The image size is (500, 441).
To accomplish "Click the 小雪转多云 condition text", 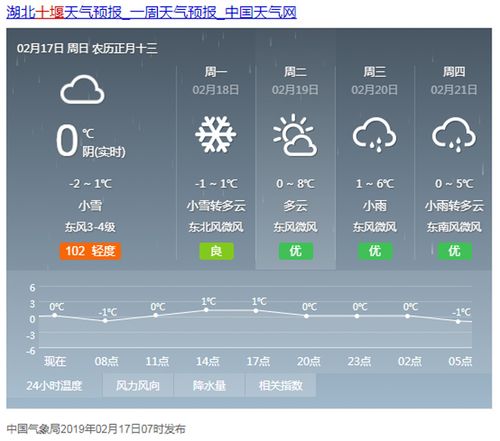I will 216,205.
